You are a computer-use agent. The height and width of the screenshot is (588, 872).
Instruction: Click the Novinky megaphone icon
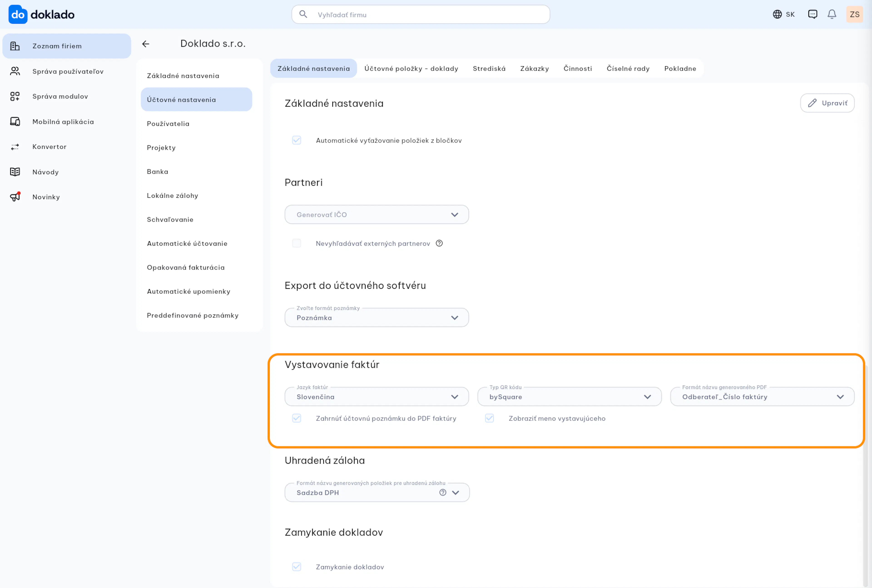[15, 197]
